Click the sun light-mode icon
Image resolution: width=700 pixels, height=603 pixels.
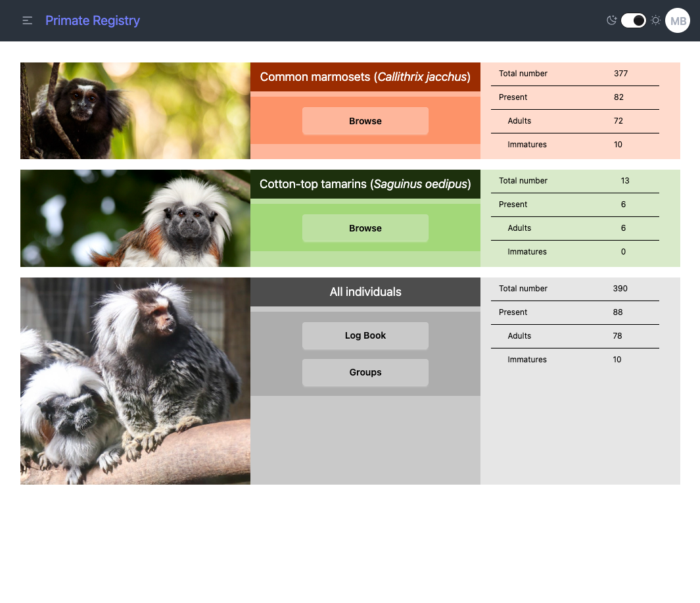655,20
